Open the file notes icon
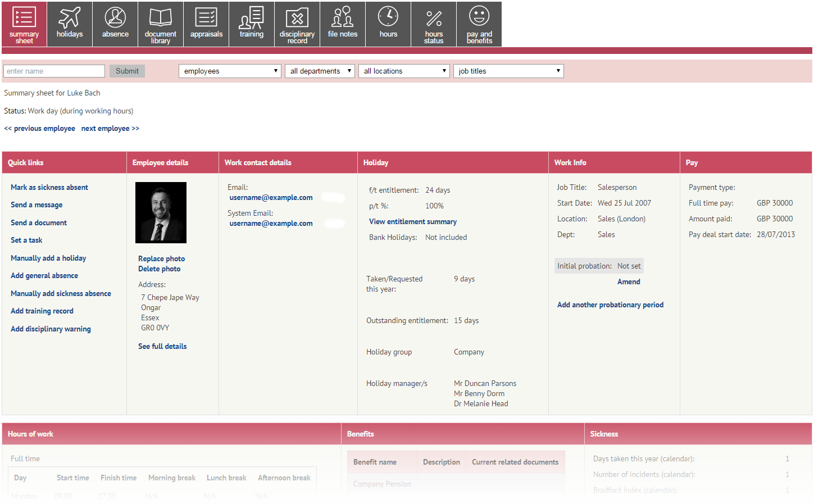Viewport: 814px width, 504px height. click(342, 24)
